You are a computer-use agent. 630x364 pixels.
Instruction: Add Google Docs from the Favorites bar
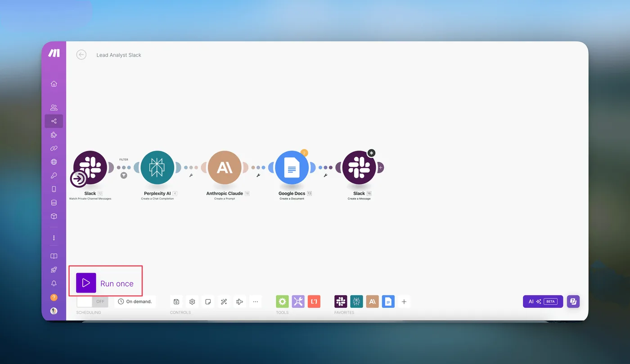tap(388, 302)
